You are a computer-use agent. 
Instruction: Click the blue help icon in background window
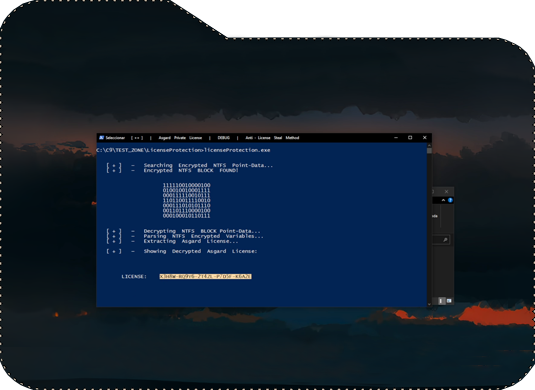[x=450, y=200]
